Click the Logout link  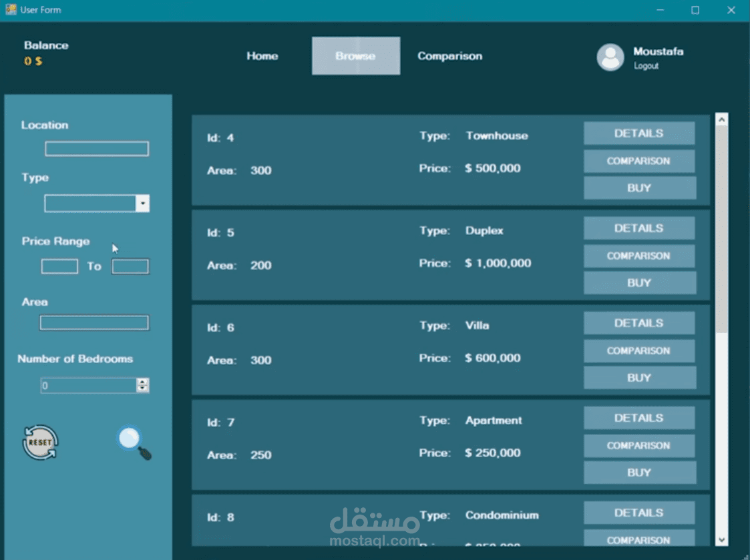[646, 66]
